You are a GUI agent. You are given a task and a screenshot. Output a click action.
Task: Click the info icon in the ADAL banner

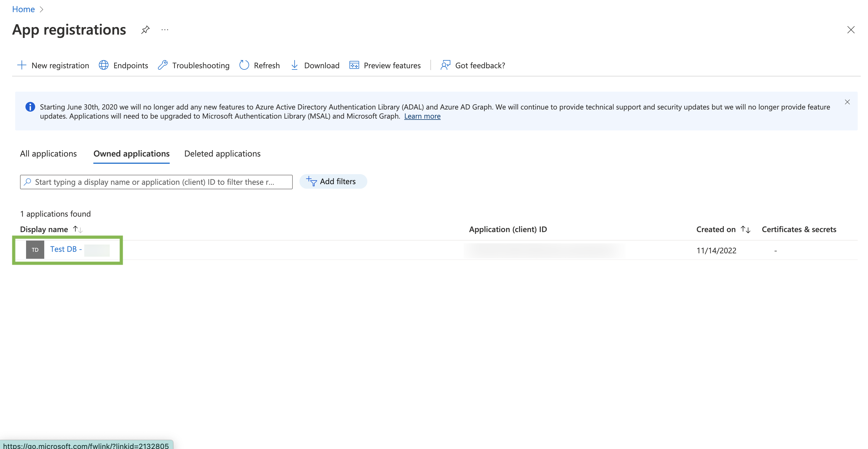(x=30, y=107)
